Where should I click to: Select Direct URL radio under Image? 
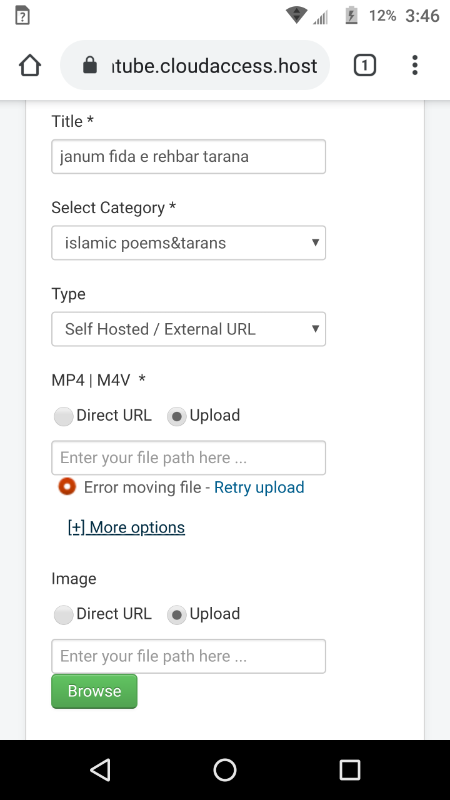click(64, 615)
